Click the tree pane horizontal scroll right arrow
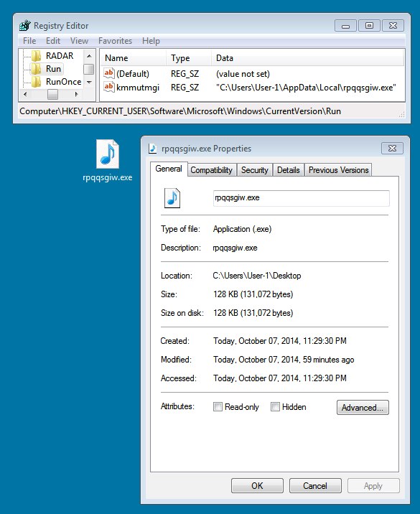The width and height of the screenshot is (420, 514). [76, 95]
